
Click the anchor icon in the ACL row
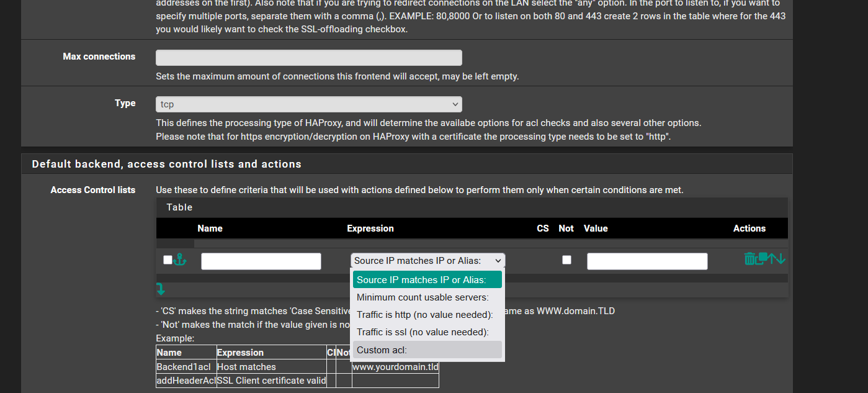180,260
